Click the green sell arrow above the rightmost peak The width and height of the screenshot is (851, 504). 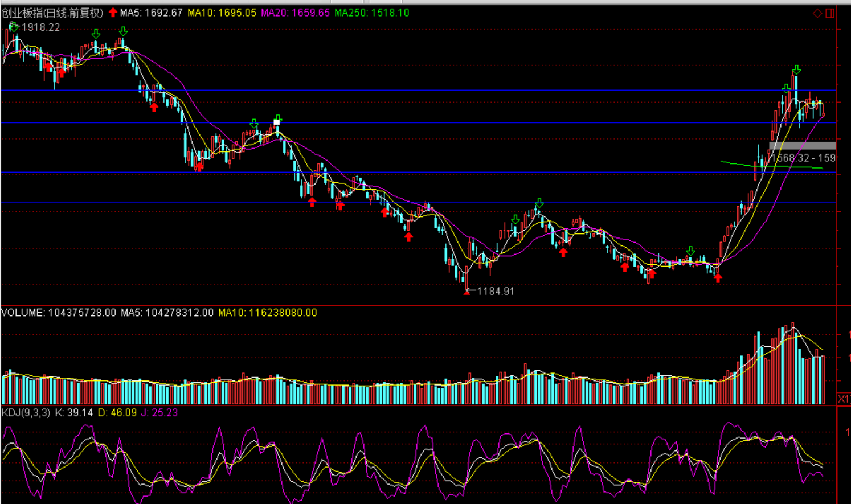click(796, 69)
